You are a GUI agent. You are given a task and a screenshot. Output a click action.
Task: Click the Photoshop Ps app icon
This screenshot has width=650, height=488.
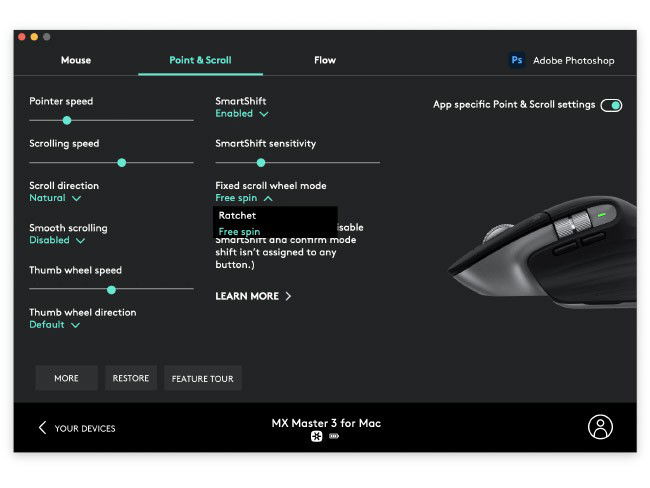(x=517, y=60)
